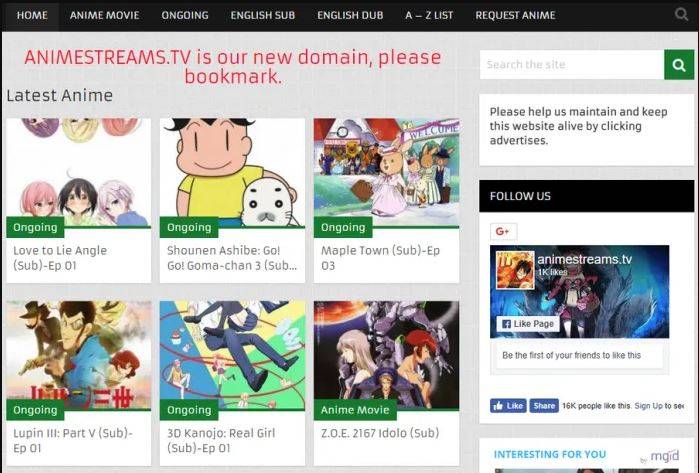The width and height of the screenshot is (699, 473).
Task: Click the Lupin III: Part V thumbnail
Action: [79, 355]
